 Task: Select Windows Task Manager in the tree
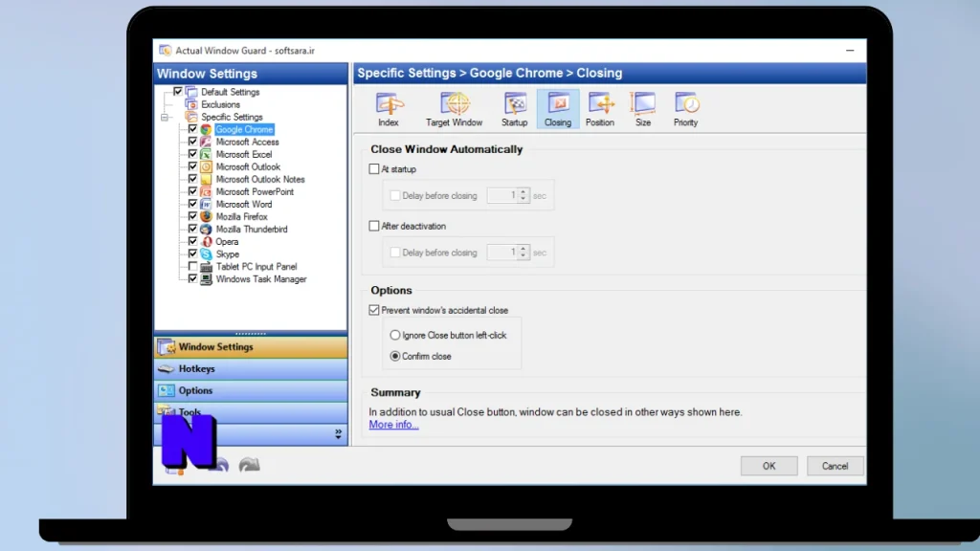click(x=261, y=279)
